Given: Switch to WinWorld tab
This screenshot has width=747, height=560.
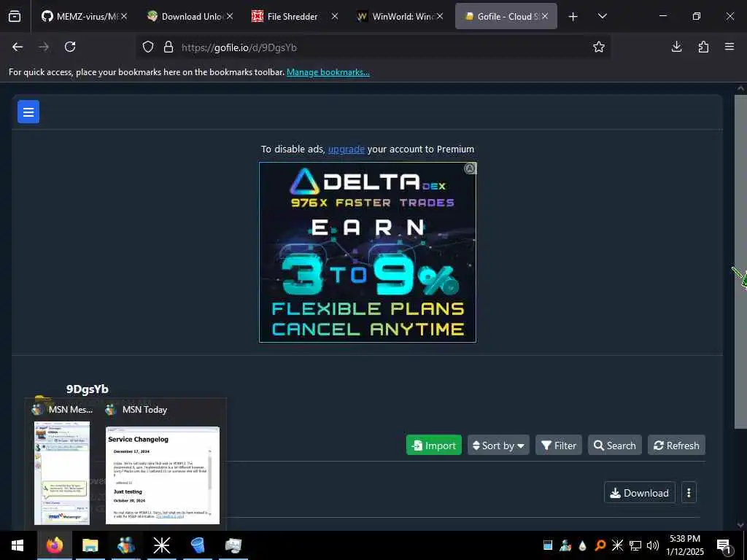Looking at the screenshot, I should [x=399, y=16].
